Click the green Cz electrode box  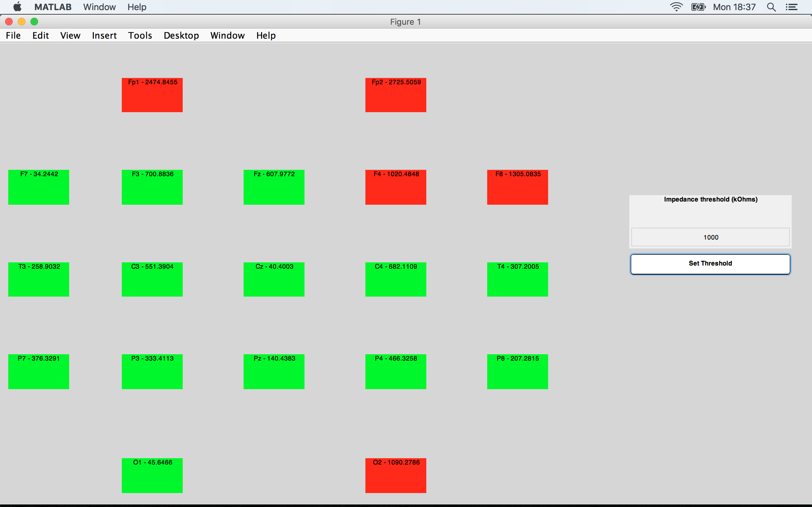pyautogui.click(x=274, y=279)
